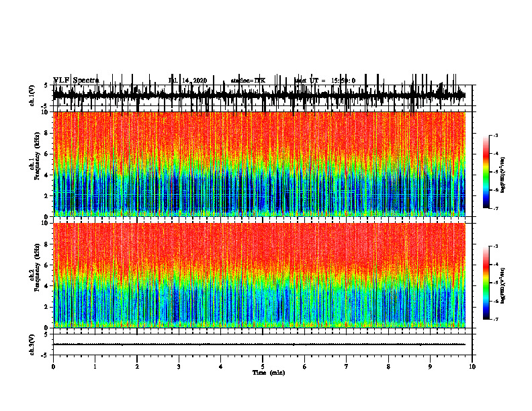Viewport: 532px width, 411px height.
Task: Click the ch.2 spectrogram color scale bar
Action: tap(486, 283)
